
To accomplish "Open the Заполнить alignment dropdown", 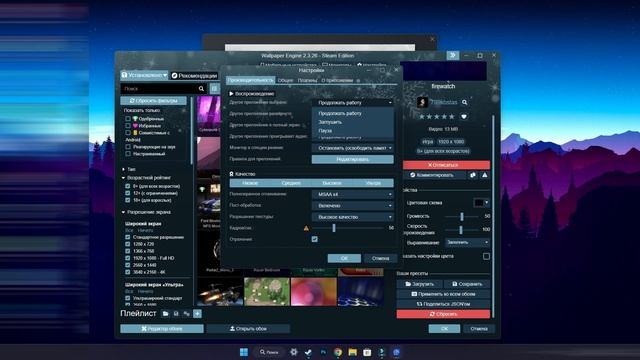I will coord(467,242).
